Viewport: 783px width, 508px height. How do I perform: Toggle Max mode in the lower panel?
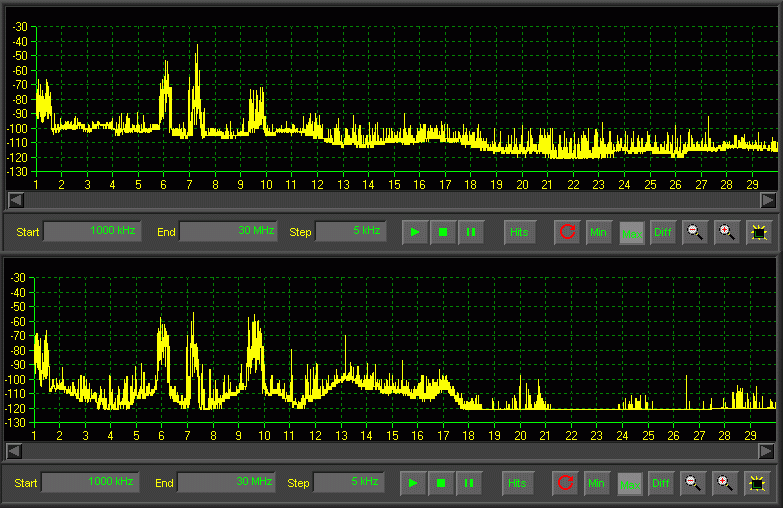click(x=630, y=483)
